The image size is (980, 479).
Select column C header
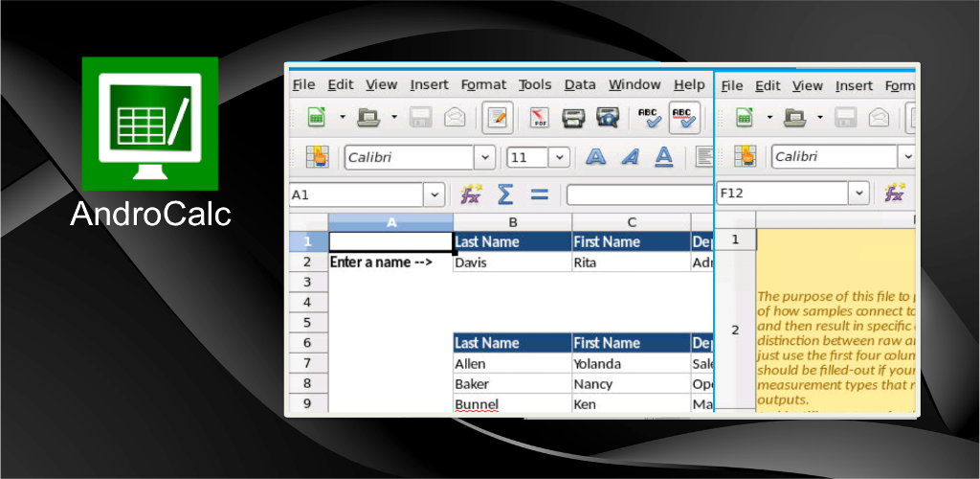click(632, 222)
